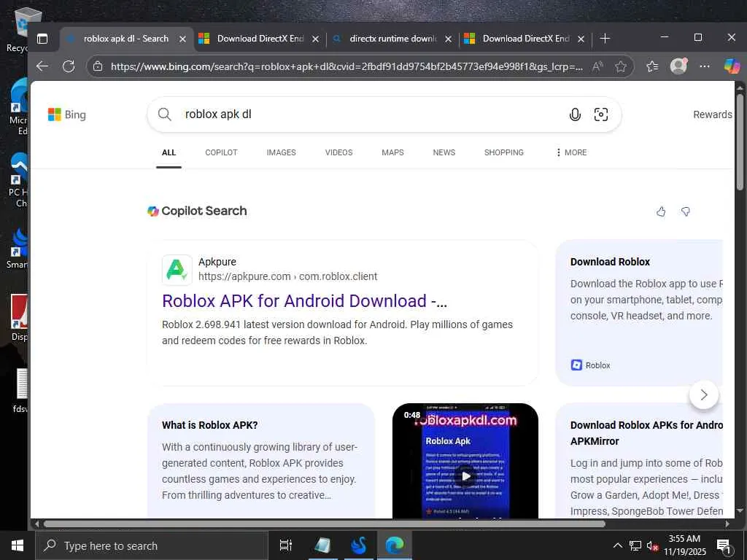
Task: Click the Roblox source icon in card
Action: (x=576, y=365)
